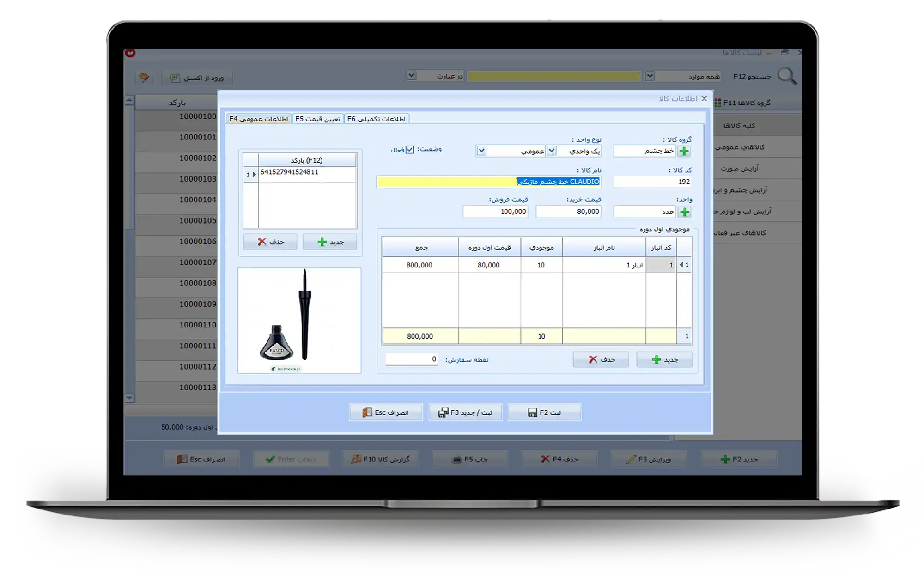Click the بارکد column header in main list
This screenshot has width=924, height=576.
(176, 103)
